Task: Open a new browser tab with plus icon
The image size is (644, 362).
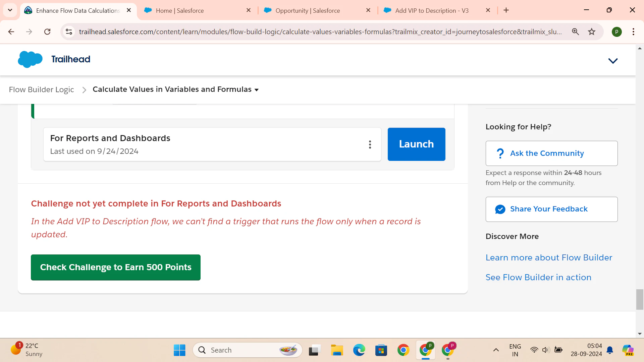Action: click(x=506, y=10)
